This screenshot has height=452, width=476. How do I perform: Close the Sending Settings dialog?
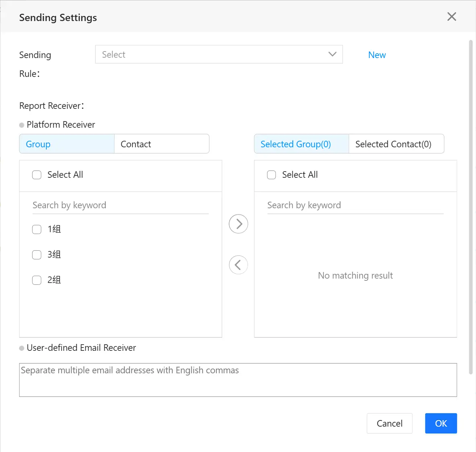451,17
